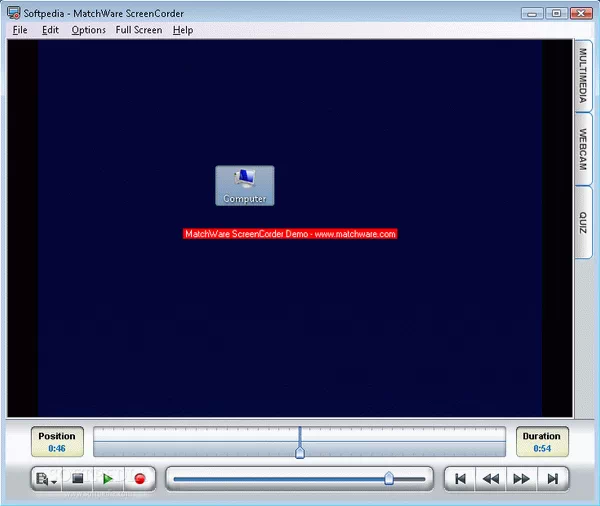Click the Fast Forward button
The height and width of the screenshot is (506, 600).
(521, 479)
